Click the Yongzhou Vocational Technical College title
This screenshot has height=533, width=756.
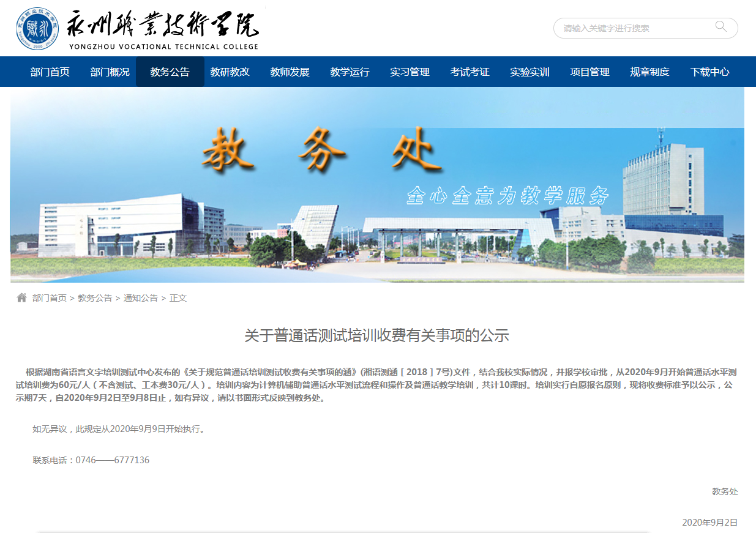[164, 29]
